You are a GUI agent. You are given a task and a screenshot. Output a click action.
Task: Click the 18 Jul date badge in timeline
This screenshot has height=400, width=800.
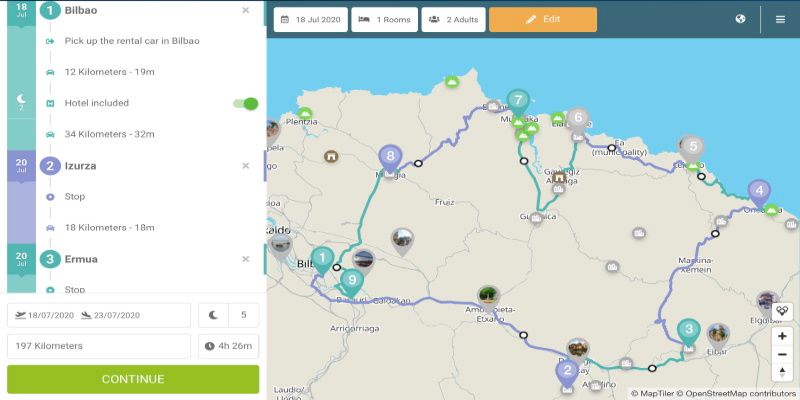(x=21, y=11)
